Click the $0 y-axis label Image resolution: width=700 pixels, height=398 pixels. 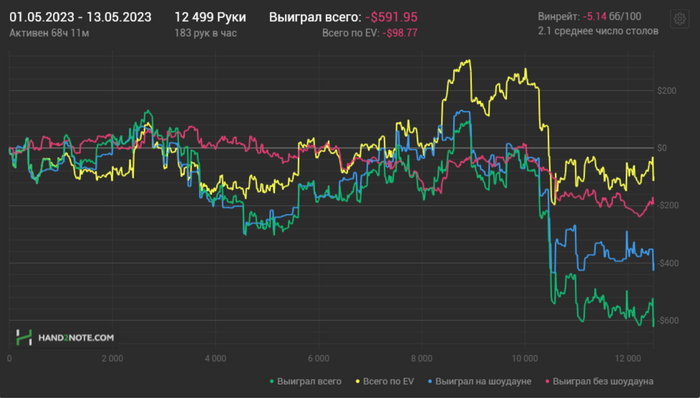point(662,148)
